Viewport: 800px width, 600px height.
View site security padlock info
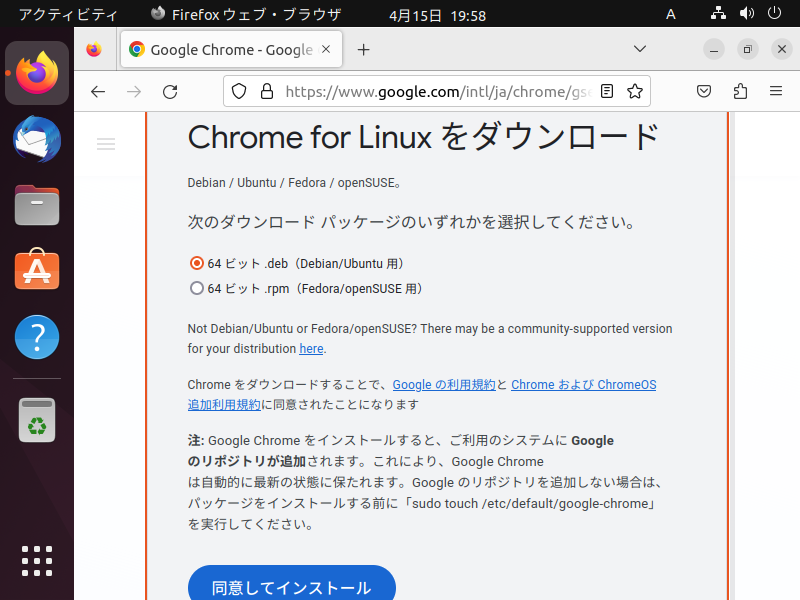(267, 91)
